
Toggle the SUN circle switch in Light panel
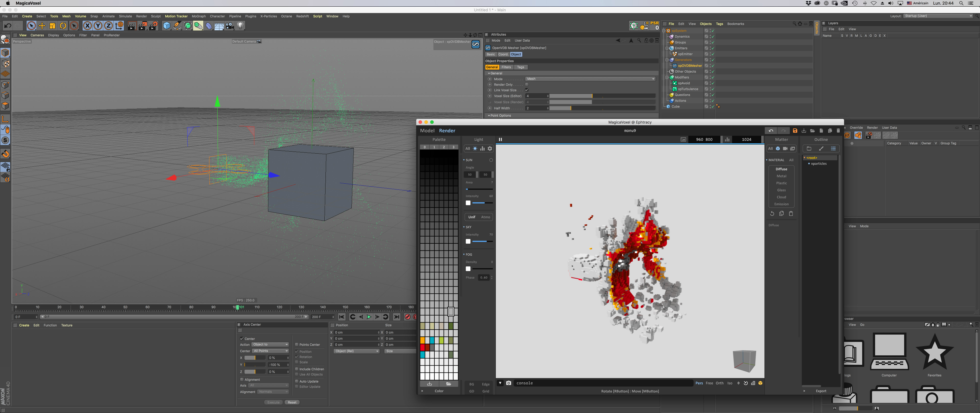point(491,160)
